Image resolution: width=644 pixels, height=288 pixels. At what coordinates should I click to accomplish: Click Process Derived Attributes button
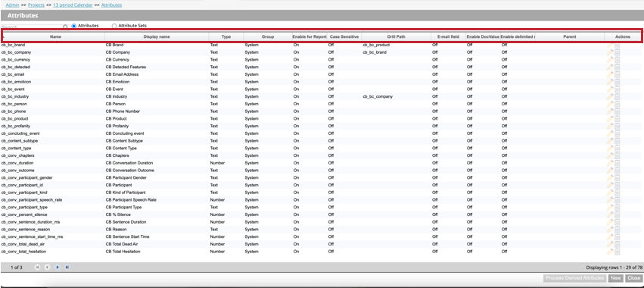click(574, 279)
